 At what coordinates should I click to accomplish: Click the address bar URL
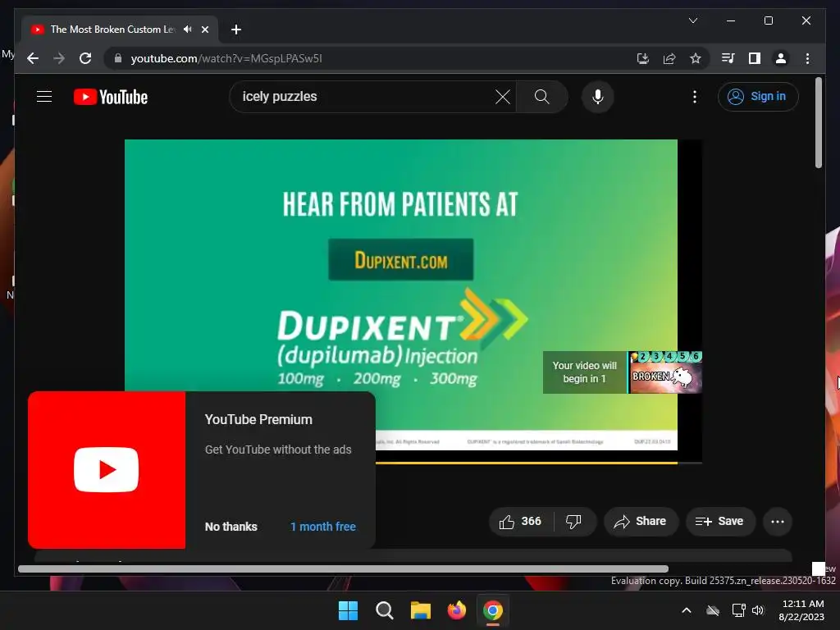point(226,58)
